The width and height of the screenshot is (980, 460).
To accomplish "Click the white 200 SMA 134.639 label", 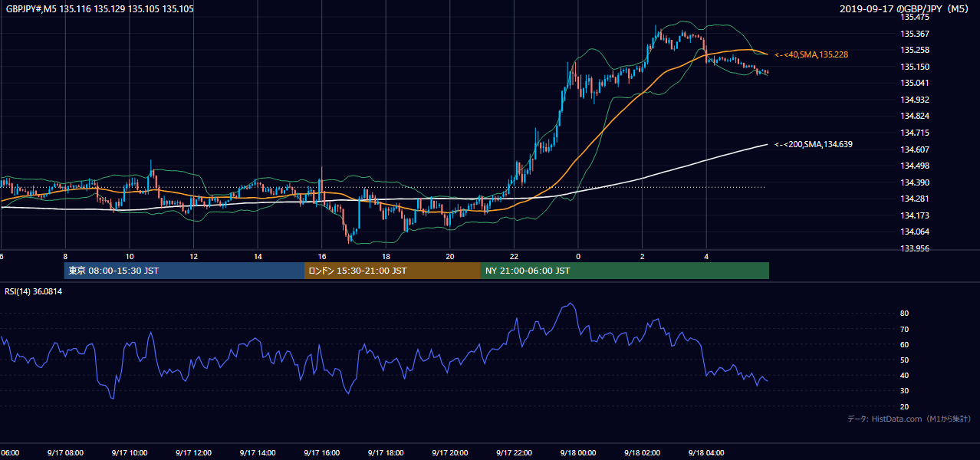I will pyautogui.click(x=814, y=144).
